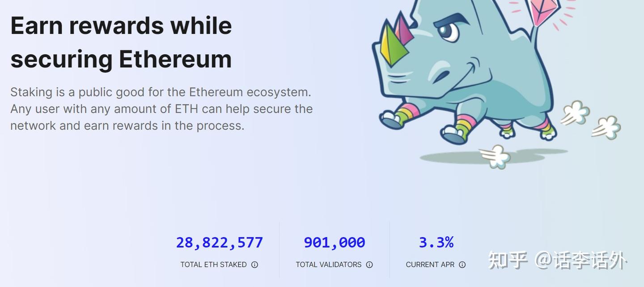Click the 'Earn rewards while securing Ethereum' heading
Image resolution: width=644 pixels, height=287 pixels.
coord(121,42)
